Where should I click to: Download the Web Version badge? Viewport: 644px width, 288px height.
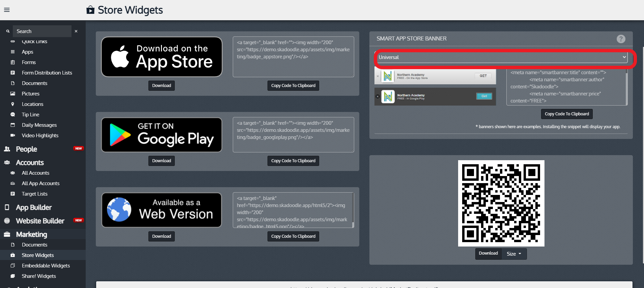pos(162,236)
